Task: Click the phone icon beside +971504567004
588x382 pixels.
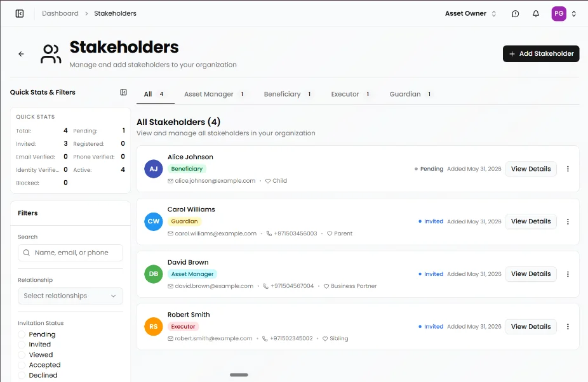Action: pyautogui.click(x=265, y=286)
